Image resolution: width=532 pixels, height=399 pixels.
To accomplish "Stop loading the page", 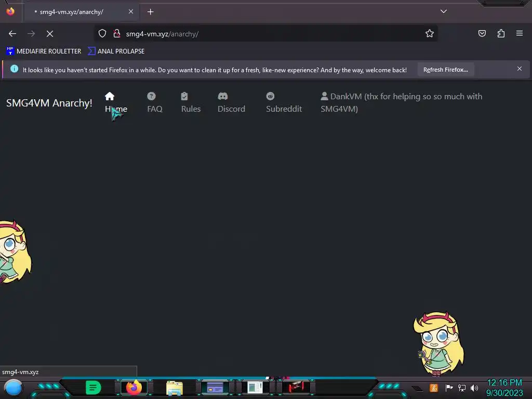I will [50, 34].
